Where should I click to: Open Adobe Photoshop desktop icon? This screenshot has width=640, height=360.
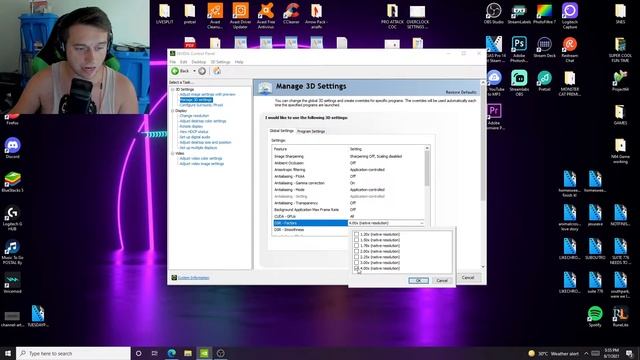(x=519, y=49)
